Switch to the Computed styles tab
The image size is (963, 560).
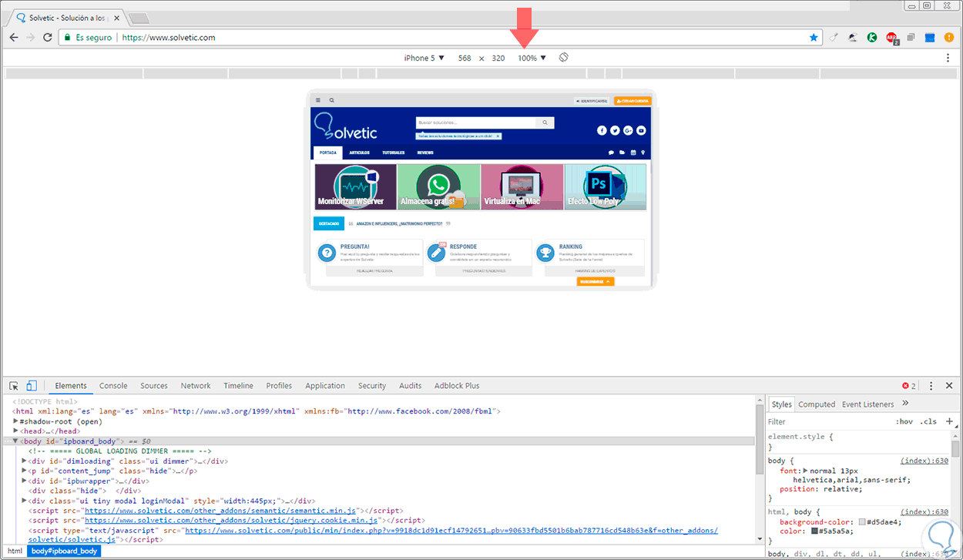pyautogui.click(x=817, y=404)
